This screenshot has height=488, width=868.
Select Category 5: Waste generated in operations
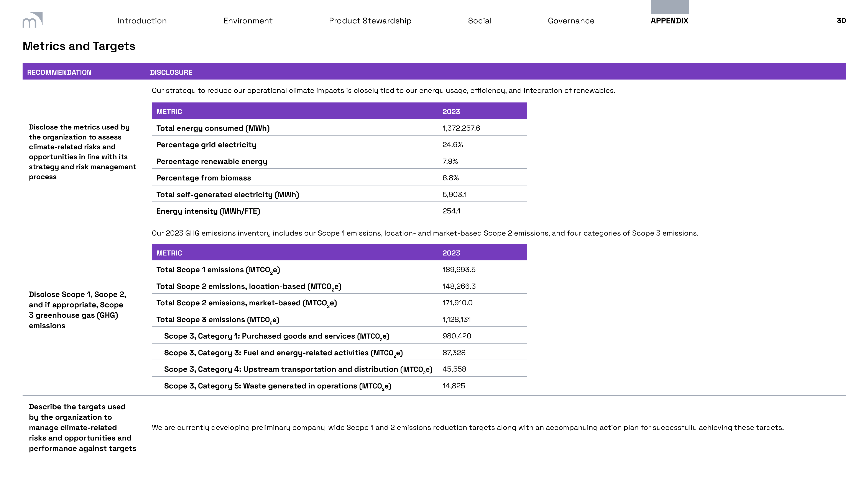pos(278,386)
